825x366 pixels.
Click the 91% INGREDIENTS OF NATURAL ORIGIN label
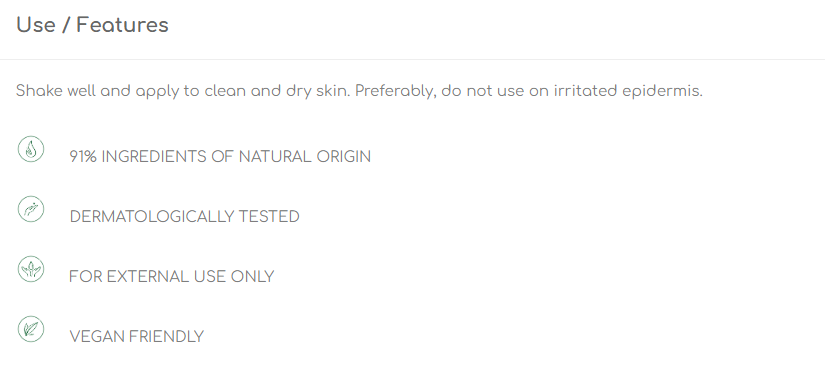[x=220, y=157]
